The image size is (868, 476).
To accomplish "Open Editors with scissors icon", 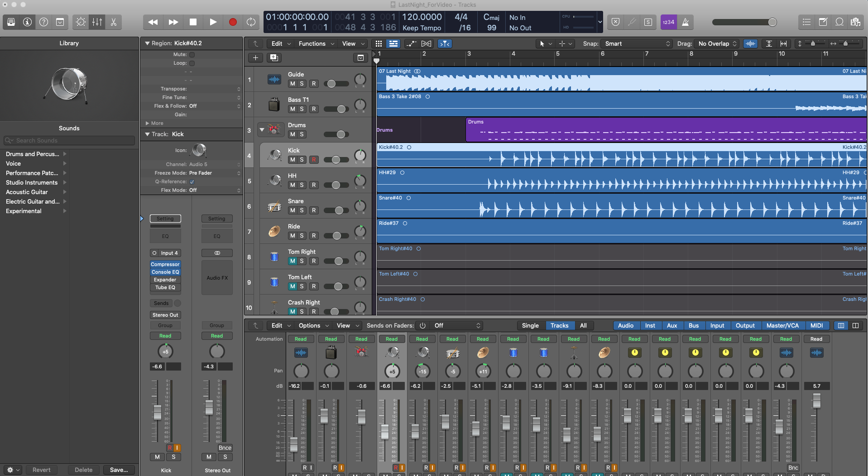I will click(x=113, y=22).
